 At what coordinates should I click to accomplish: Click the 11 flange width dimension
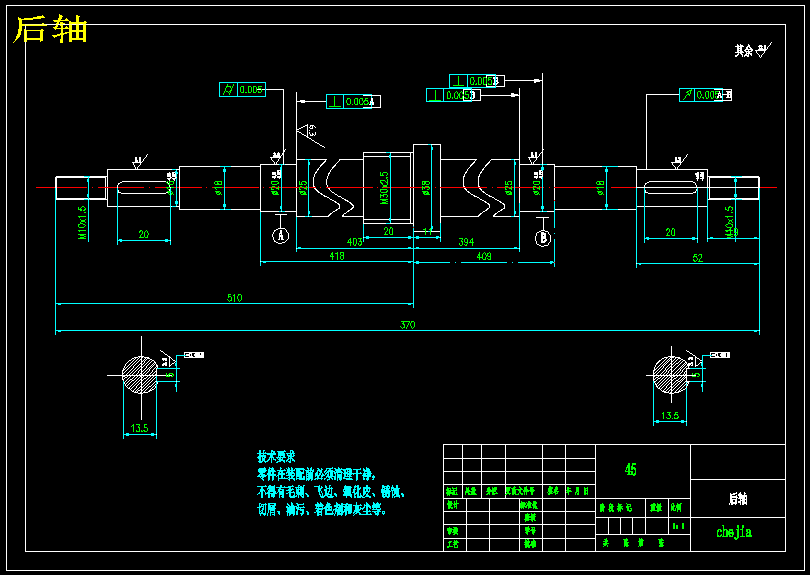click(x=428, y=231)
